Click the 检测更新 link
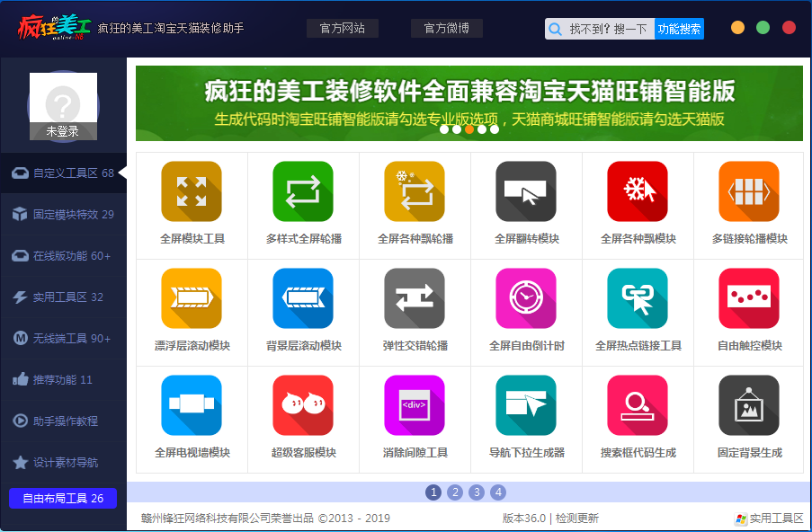 [577, 519]
